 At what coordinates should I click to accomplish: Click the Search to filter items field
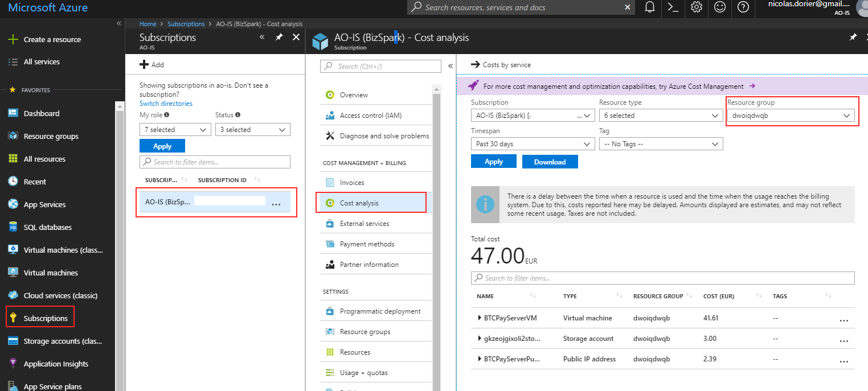point(215,162)
